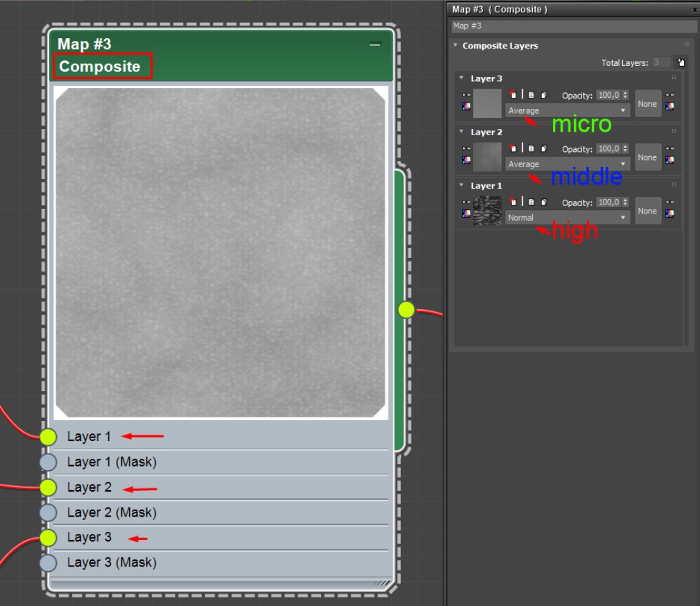
Task: Grab the Layer 1 rollout grip handle
Action: point(674,184)
